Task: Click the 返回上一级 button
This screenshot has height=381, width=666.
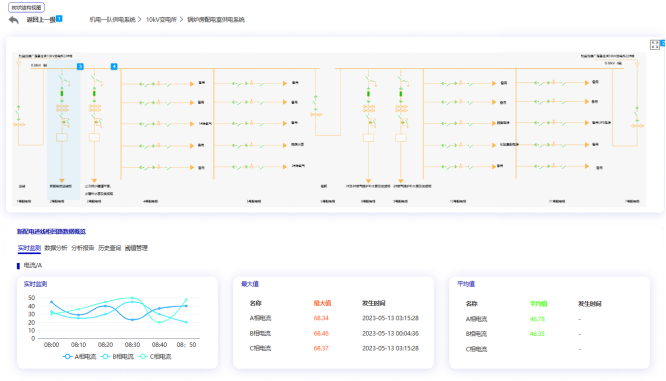Action: click(41, 20)
